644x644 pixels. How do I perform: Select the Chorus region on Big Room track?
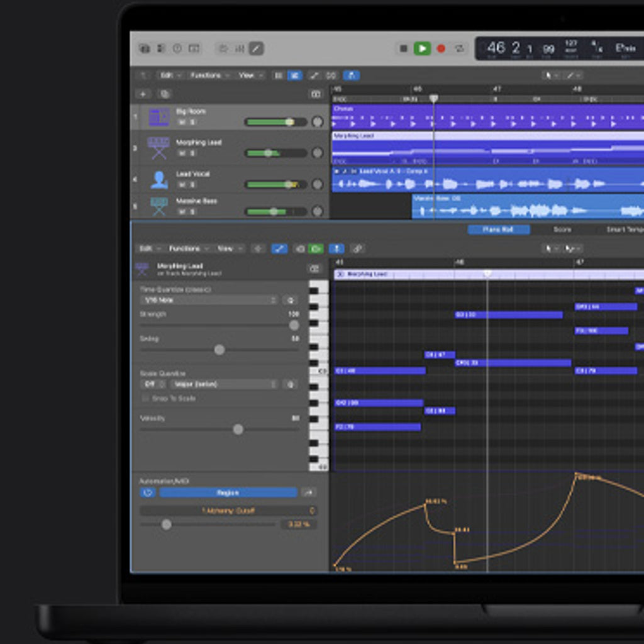tap(487, 116)
